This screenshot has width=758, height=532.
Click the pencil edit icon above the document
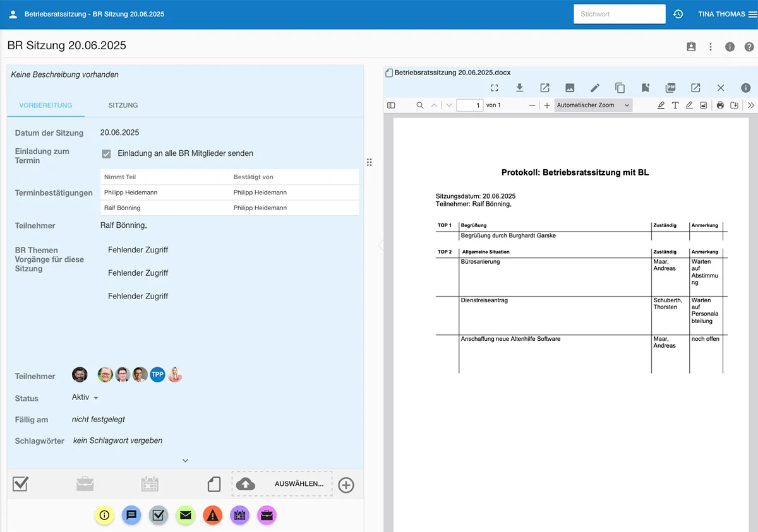click(x=595, y=88)
